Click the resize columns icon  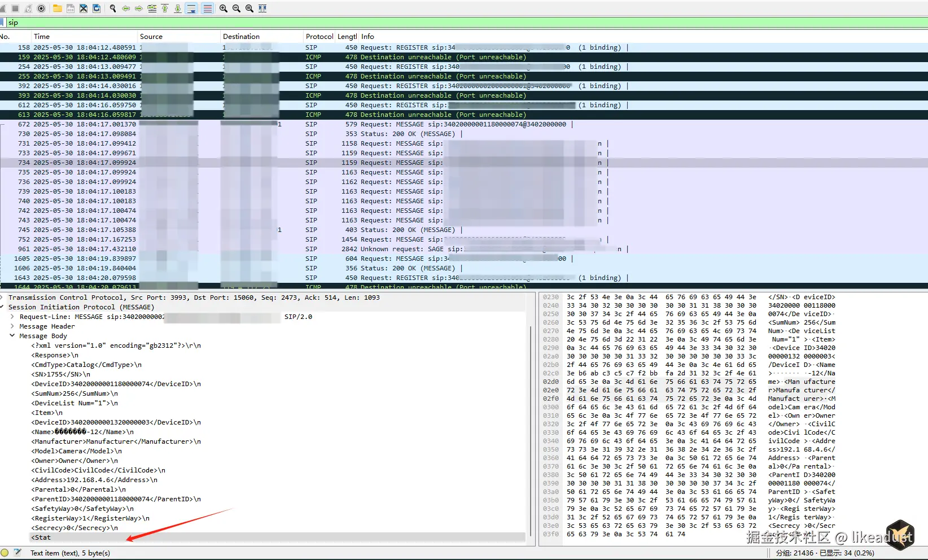click(262, 8)
